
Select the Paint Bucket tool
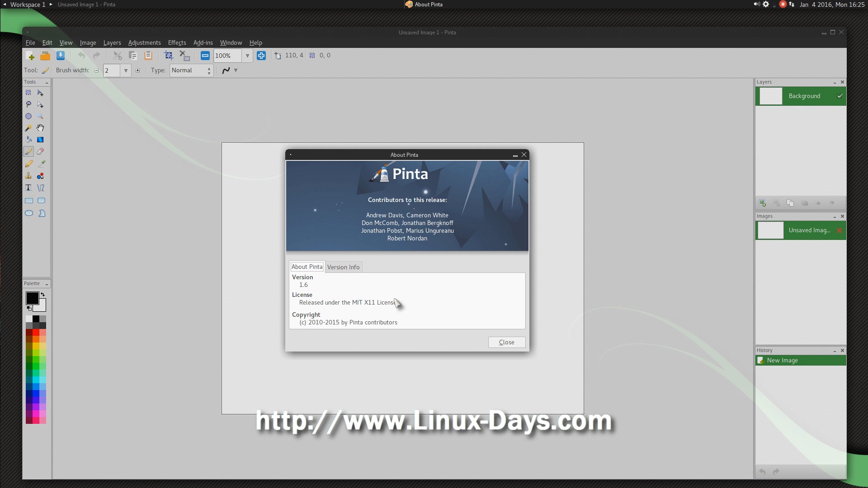click(28, 140)
